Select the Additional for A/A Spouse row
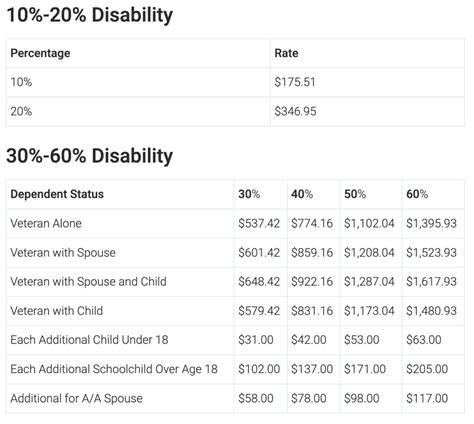Viewport: 474px width, 424px height. 235,398
